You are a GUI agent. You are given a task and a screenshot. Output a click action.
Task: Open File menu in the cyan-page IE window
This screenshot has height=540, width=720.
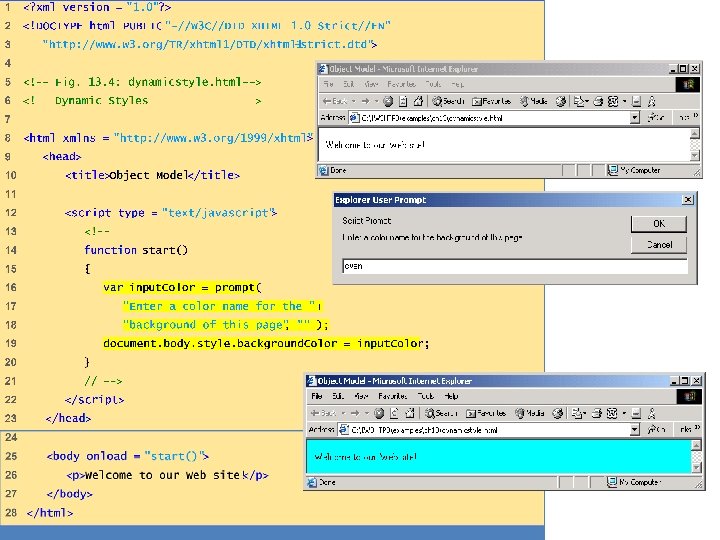tap(316, 396)
